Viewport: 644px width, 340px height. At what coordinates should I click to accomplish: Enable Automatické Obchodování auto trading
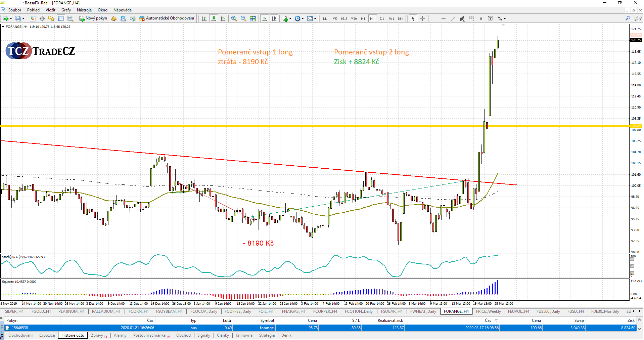(x=167, y=18)
